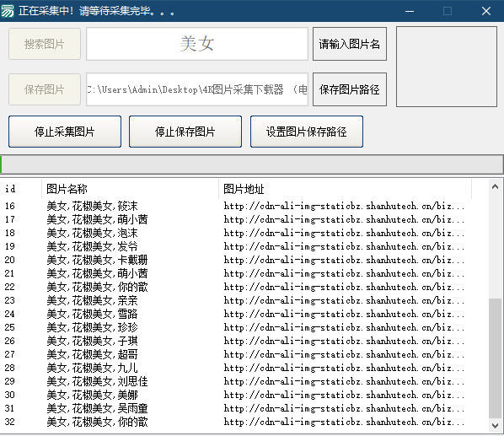Image resolution: width=504 pixels, height=436 pixels.
Task: Minimize the collector window
Action: (x=410, y=11)
